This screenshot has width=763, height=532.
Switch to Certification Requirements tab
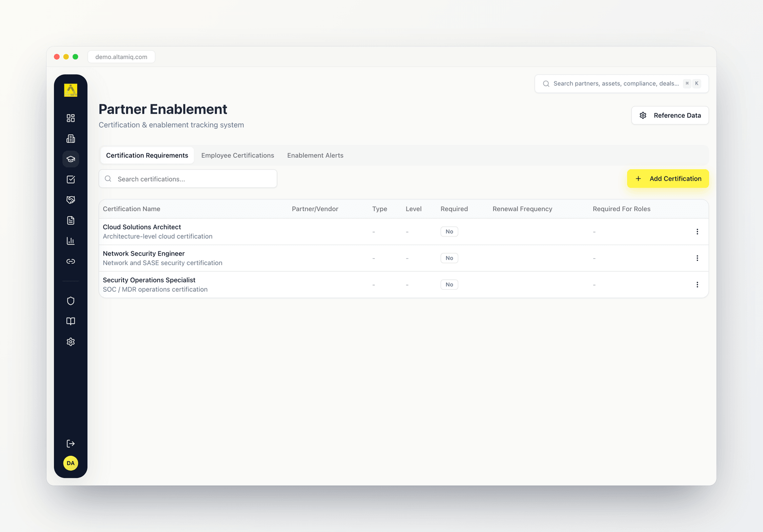pyautogui.click(x=147, y=155)
